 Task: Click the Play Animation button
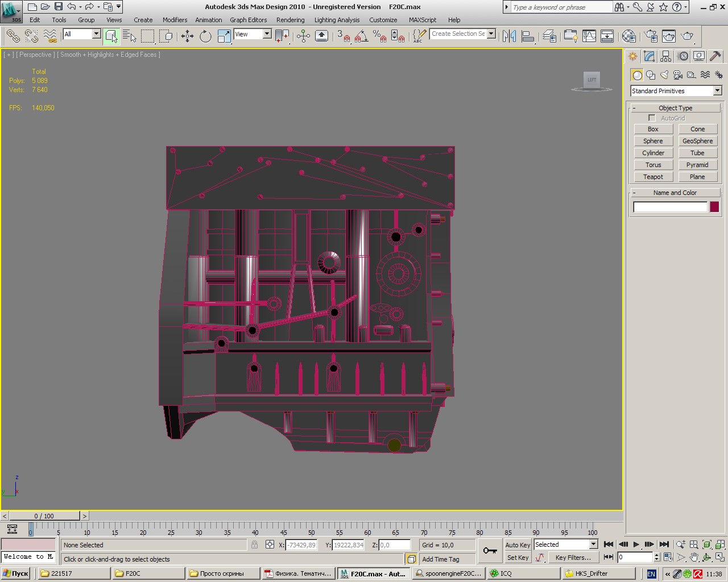tap(636, 544)
